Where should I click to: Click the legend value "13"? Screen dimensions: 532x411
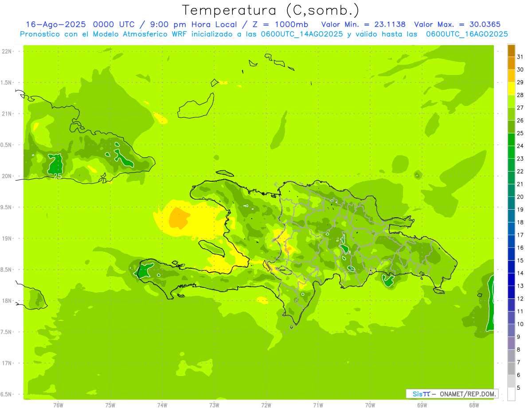click(x=520, y=286)
